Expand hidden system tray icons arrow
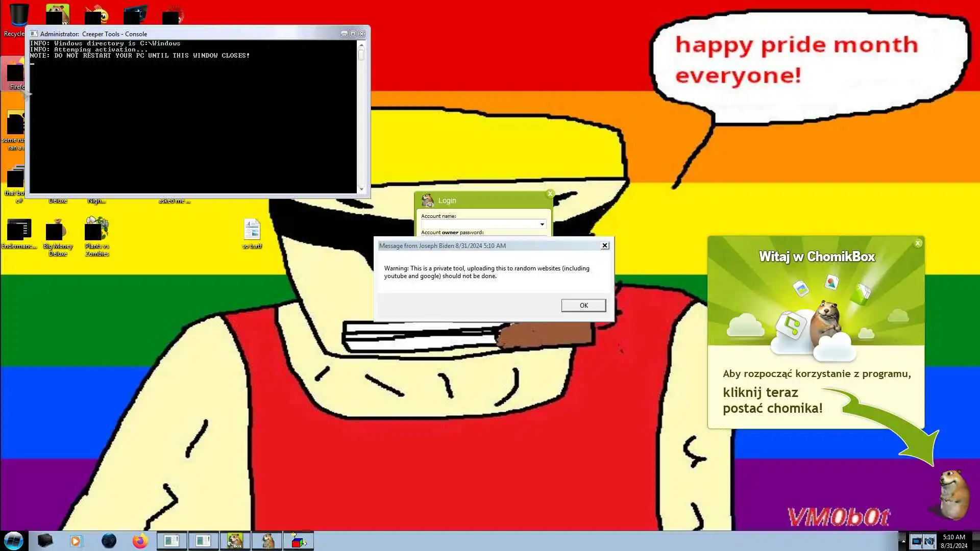The image size is (980, 551). coord(903,541)
